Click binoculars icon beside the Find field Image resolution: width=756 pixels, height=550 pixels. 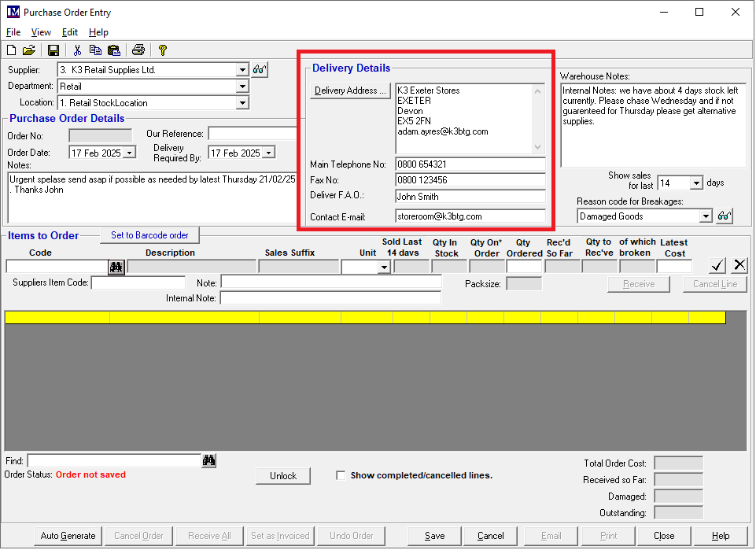209,461
